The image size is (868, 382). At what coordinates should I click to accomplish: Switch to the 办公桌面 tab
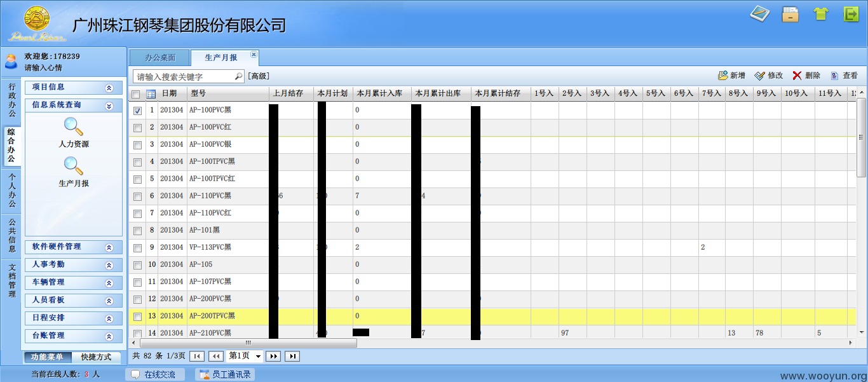point(159,58)
